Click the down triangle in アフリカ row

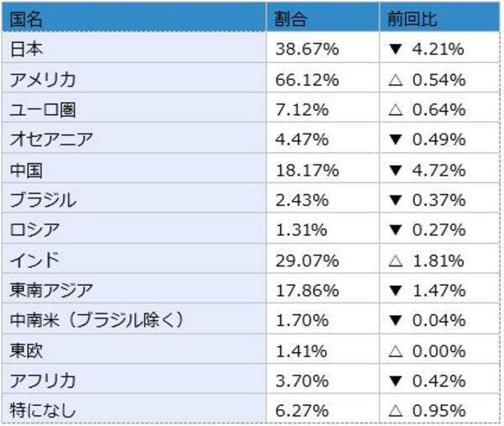[x=394, y=381]
